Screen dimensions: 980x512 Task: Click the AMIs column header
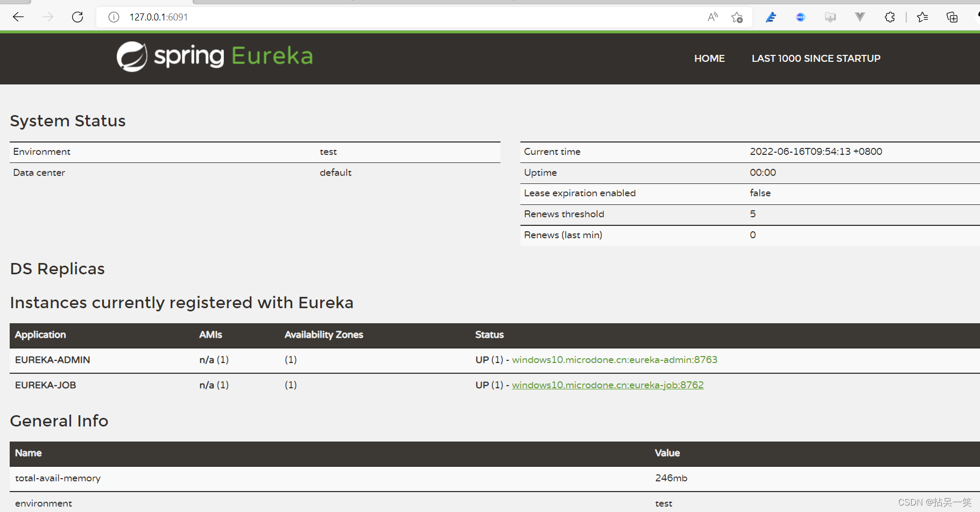(x=210, y=335)
